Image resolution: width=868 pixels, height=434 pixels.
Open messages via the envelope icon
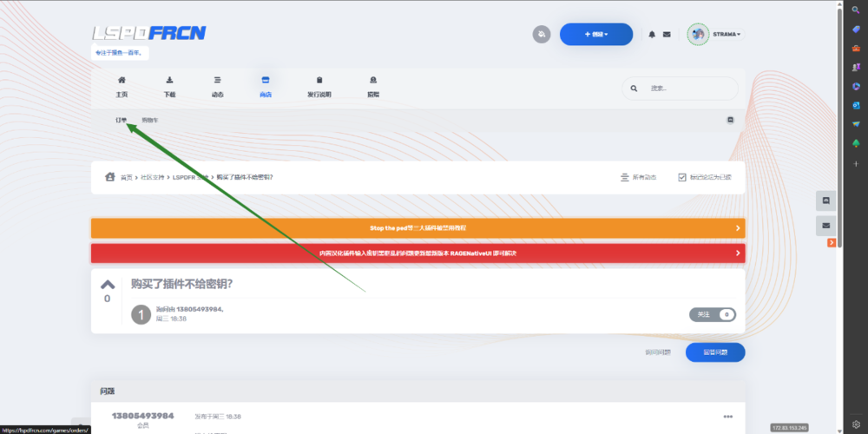(667, 35)
